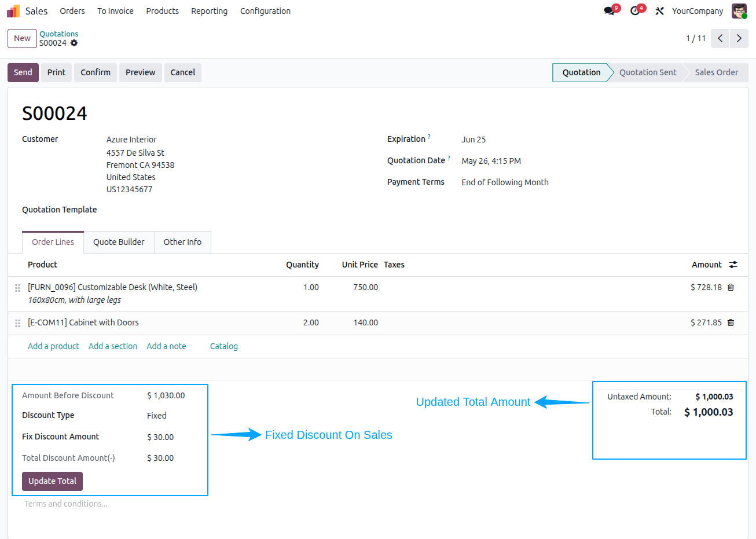The height and width of the screenshot is (539, 756).
Task: Click the Amount Before Discount $ 1,030.00 value
Action: pyautogui.click(x=166, y=395)
